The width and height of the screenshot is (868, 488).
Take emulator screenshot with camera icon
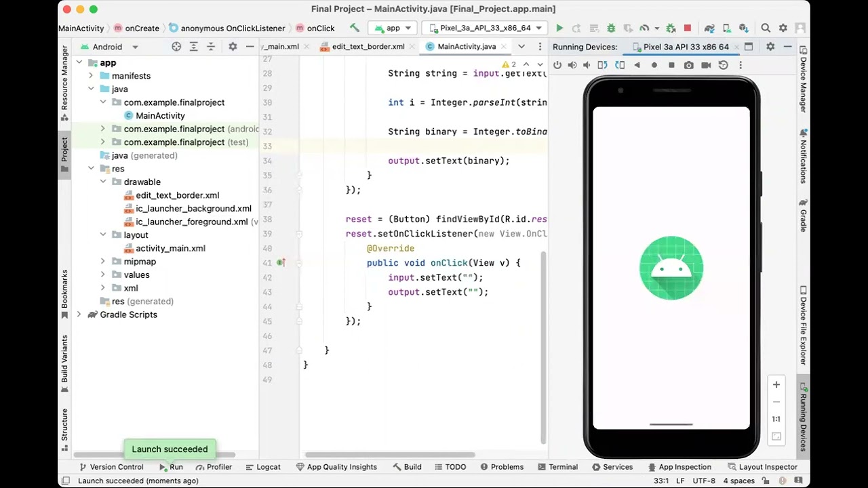[x=689, y=65]
